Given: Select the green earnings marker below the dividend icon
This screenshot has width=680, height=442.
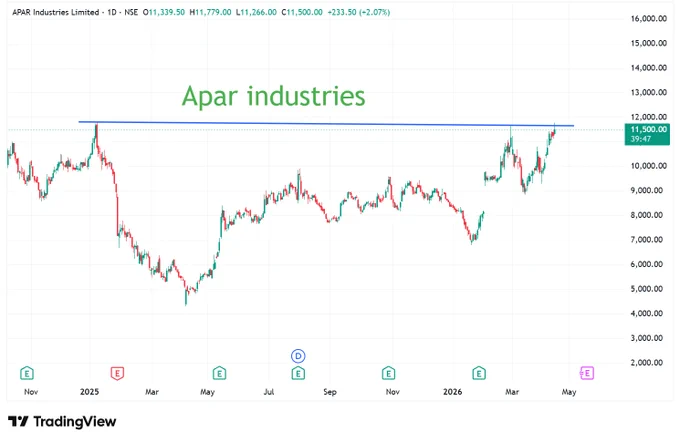Looking at the screenshot, I should click(298, 373).
